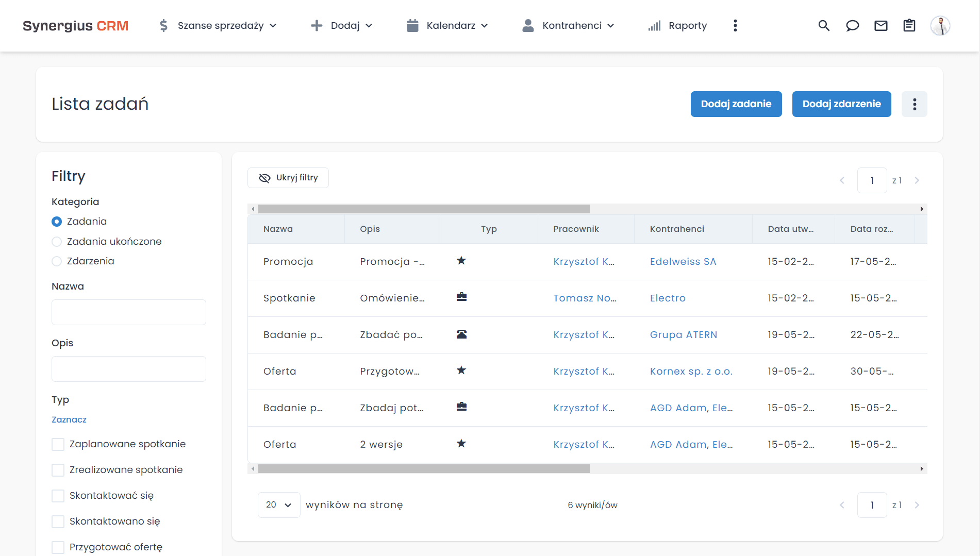Open the mail envelope icon
Viewport: 980px width, 556px height.
pyautogui.click(x=881, y=26)
